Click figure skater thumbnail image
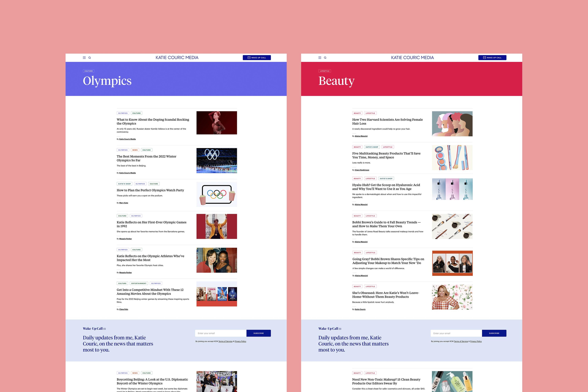The image size is (588, 392). (x=217, y=123)
